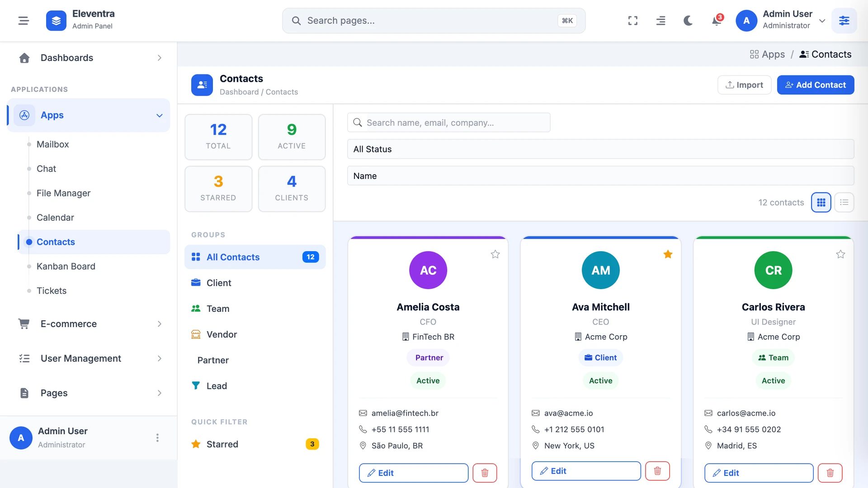The image size is (868, 488).
Task: Filter by Vendor group
Action: coord(255,334)
